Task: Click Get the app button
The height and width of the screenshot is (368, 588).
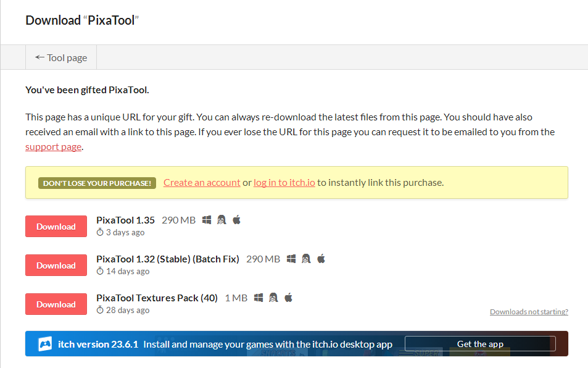Action: [480, 344]
